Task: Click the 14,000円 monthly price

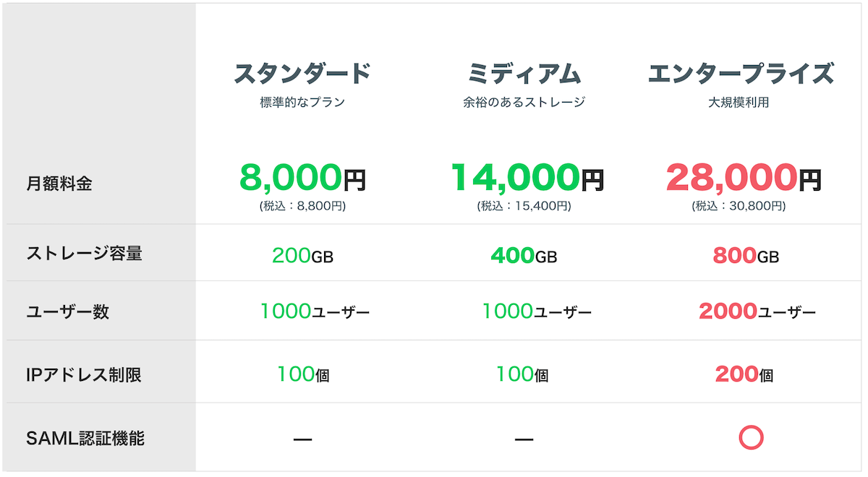Action: (526, 178)
